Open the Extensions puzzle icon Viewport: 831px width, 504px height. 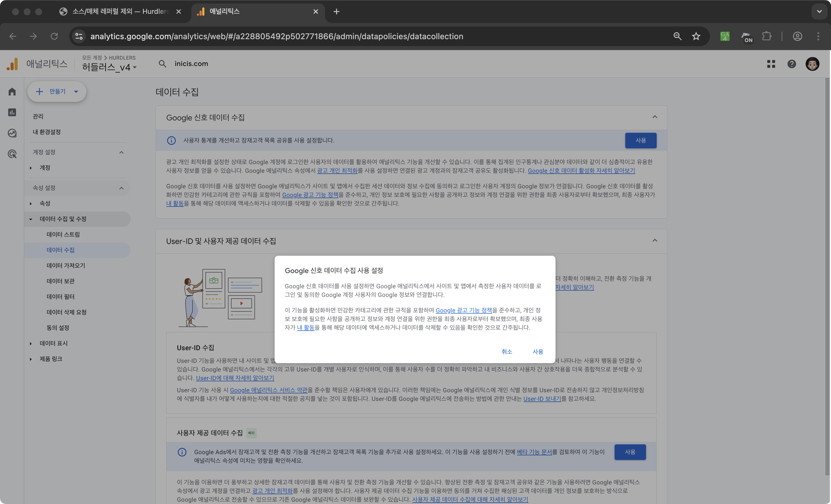click(767, 36)
